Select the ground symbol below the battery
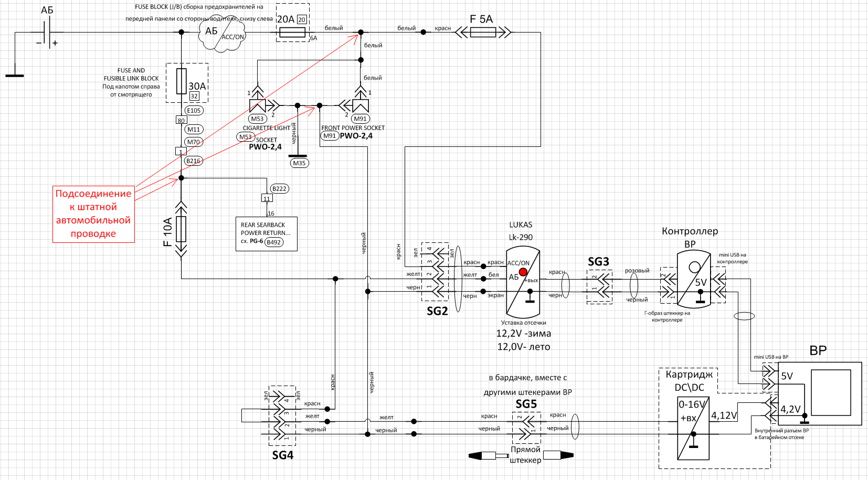Screen dimensions: 868x480 click(15, 74)
